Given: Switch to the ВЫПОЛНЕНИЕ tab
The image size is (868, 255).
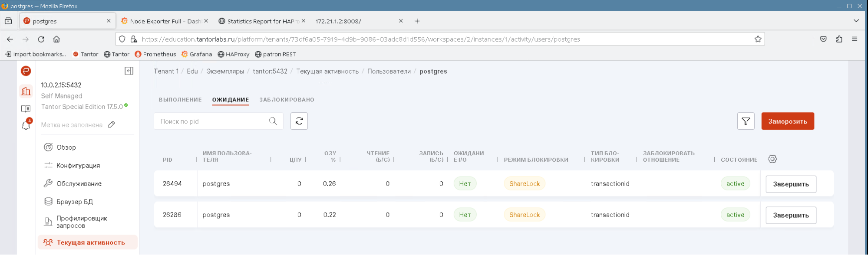Looking at the screenshot, I should [180, 100].
